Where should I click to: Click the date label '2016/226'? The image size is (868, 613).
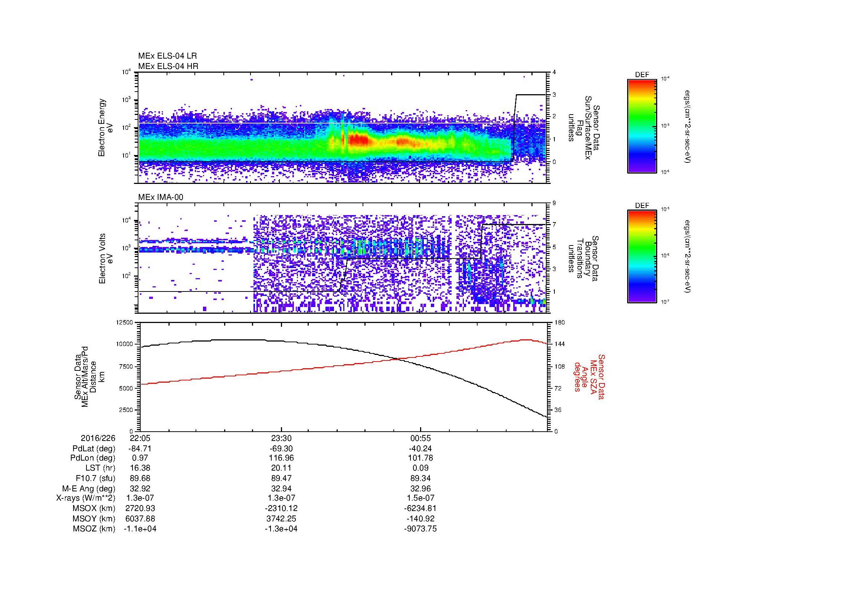click(x=98, y=438)
